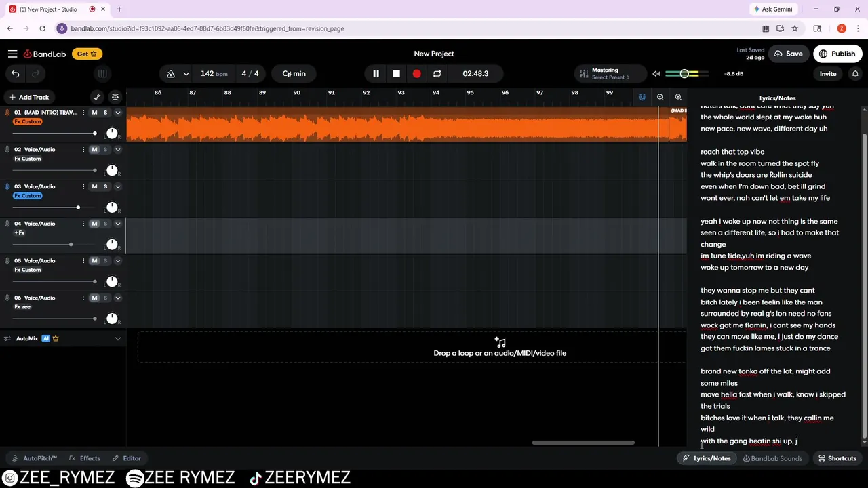Open the virtual piano keyboard icon
This screenshot has width=868, height=488.
102,73
